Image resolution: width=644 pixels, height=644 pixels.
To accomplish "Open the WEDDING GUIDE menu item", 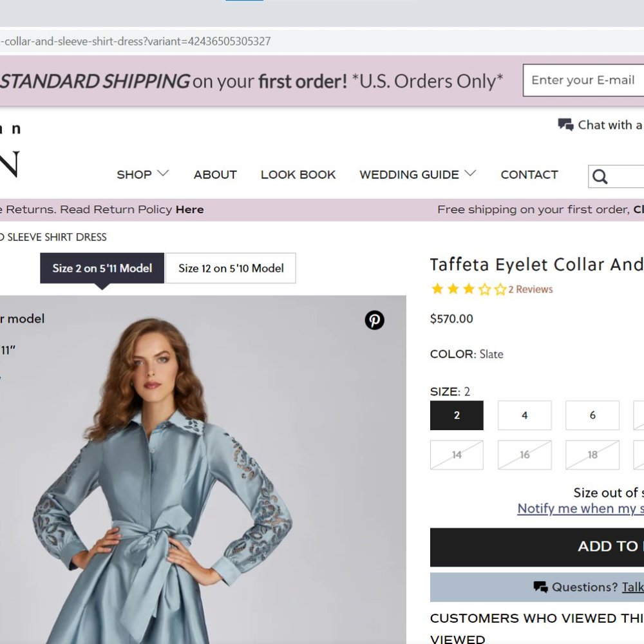I will point(409,175).
